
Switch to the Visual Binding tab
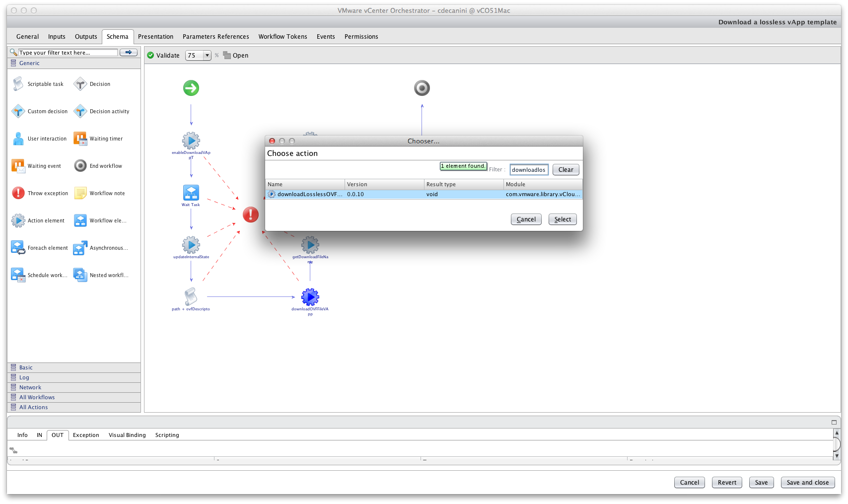click(x=127, y=435)
